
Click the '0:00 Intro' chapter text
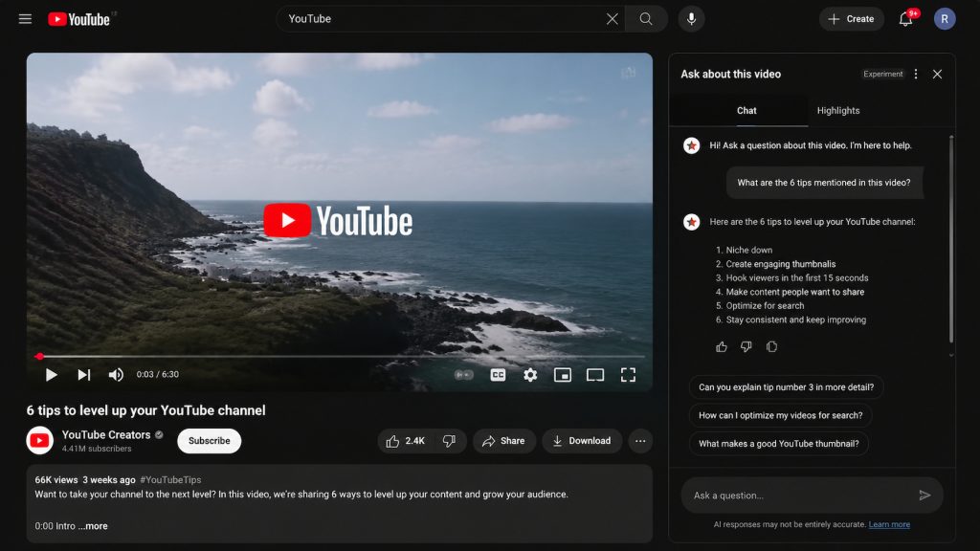[55, 526]
